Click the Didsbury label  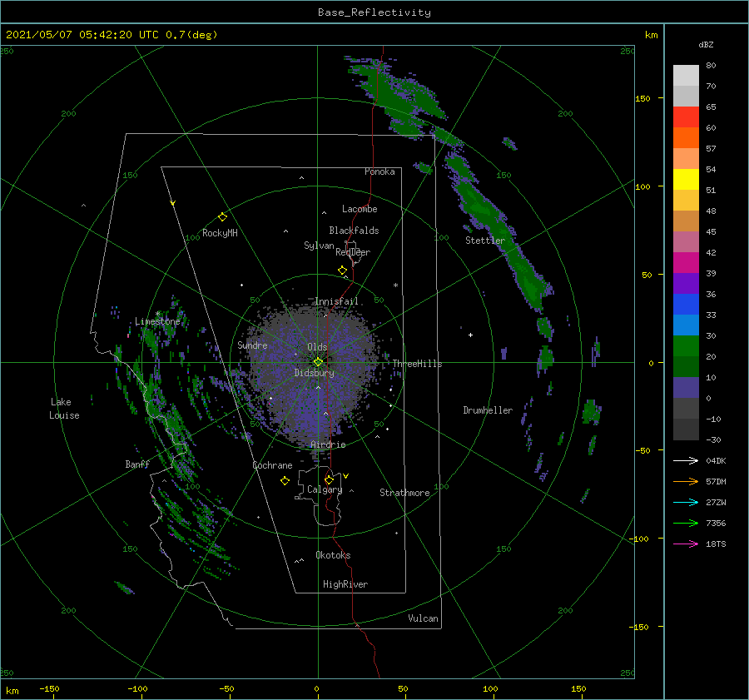[x=315, y=373]
